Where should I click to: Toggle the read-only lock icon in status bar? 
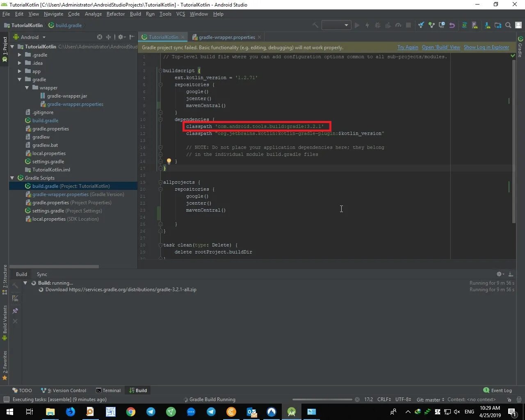tap(509, 399)
